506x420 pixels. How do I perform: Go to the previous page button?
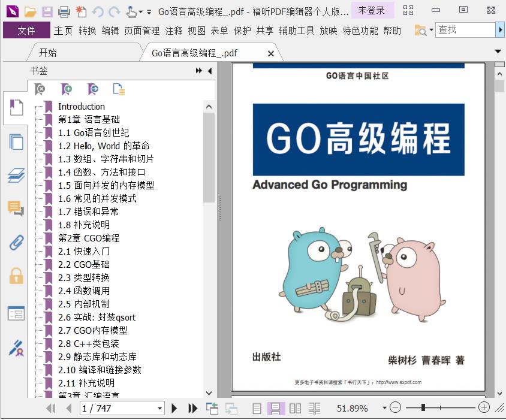pyautogui.click(x=68, y=409)
